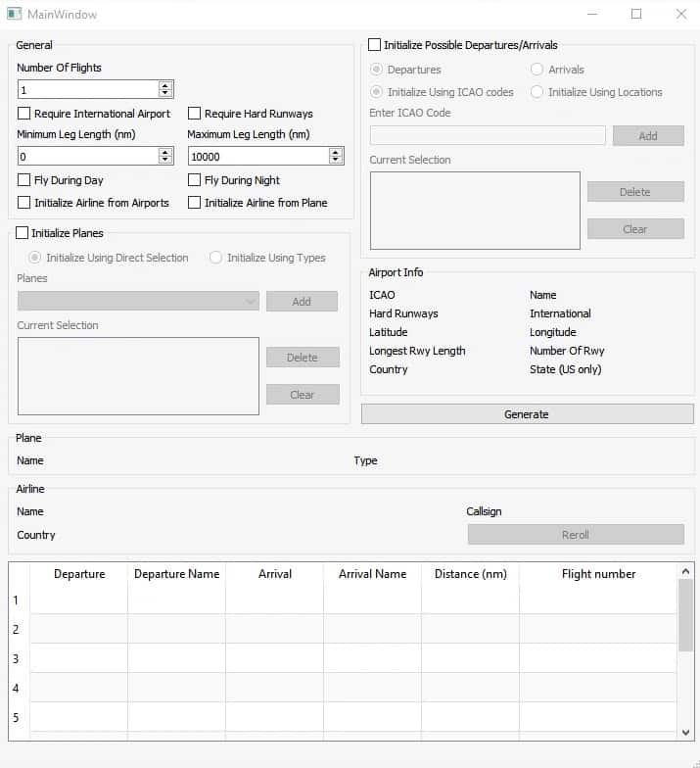Click the Enter ICAO Code text field

[x=488, y=135]
